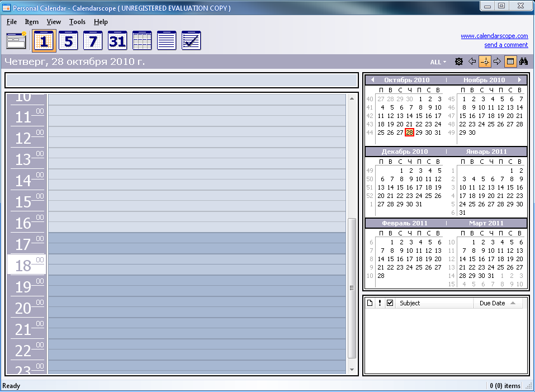Click the New Item toolbar icon

pyautogui.click(x=16, y=41)
